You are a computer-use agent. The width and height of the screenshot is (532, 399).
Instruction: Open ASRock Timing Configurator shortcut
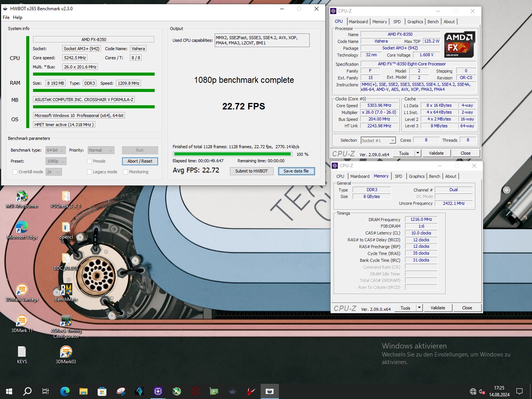tap(66, 326)
